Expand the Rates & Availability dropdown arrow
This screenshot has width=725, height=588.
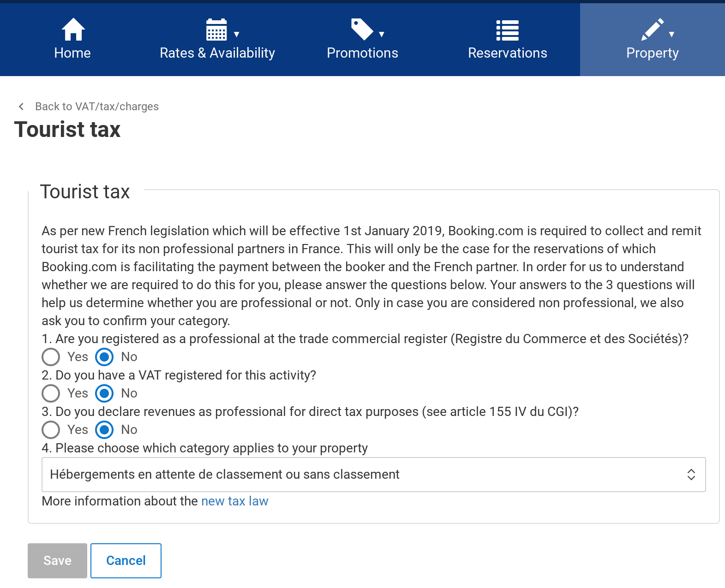coord(237,34)
